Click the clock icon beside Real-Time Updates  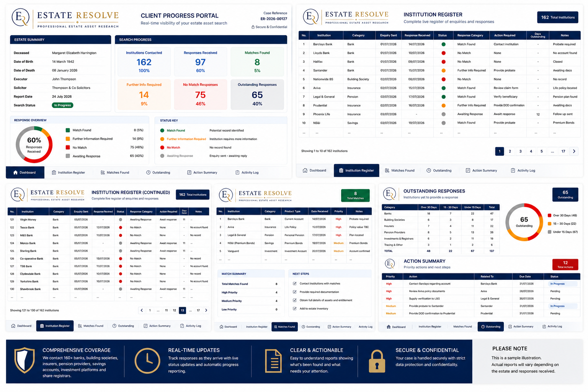click(x=147, y=361)
